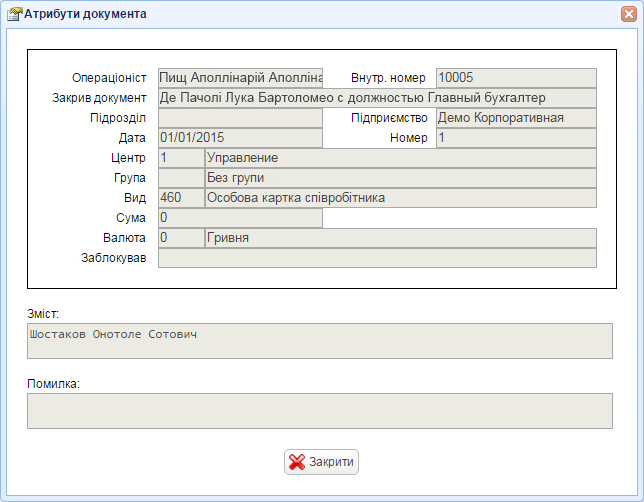Click the Операціоніст label

tap(109, 78)
